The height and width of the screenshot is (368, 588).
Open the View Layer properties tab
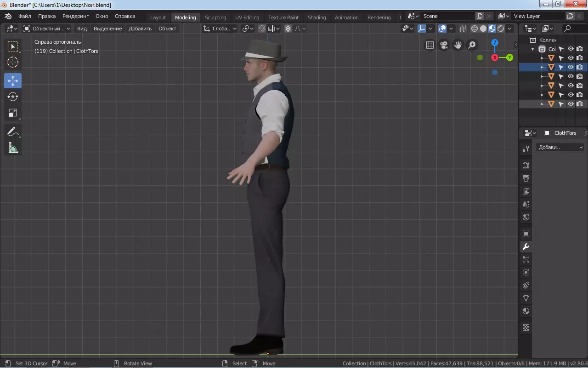coord(526,191)
